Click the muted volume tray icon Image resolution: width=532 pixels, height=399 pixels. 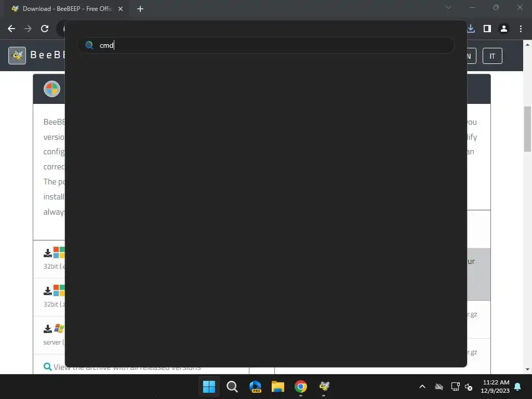(x=469, y=387)
